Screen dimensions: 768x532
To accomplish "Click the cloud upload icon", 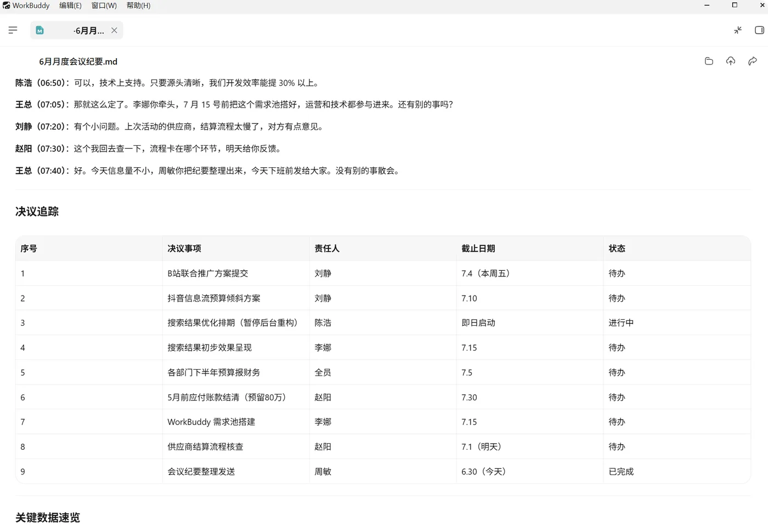I will click(x=731, y=61).
